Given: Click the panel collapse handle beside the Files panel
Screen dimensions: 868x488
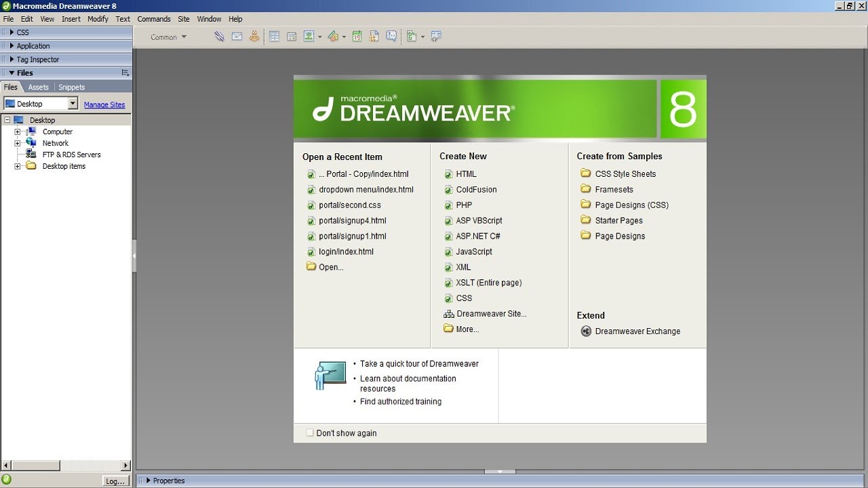Looking at the screenshot, I should coord(134,256).
